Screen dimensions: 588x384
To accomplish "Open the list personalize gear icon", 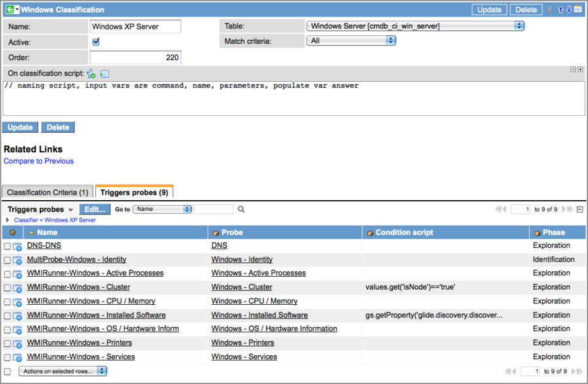I will pos(13,232).
